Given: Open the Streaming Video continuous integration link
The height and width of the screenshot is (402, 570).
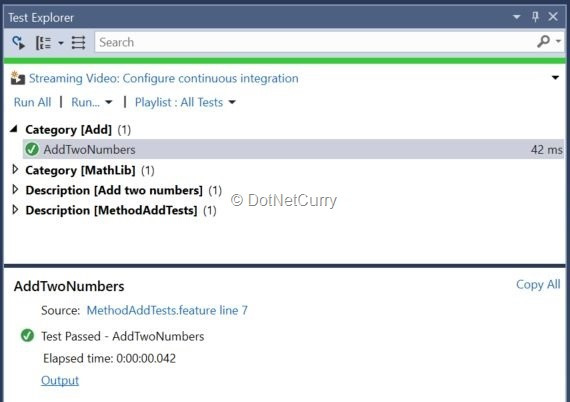Looking at the screenshot, I should pyautogui.click(x=164, y=78).
